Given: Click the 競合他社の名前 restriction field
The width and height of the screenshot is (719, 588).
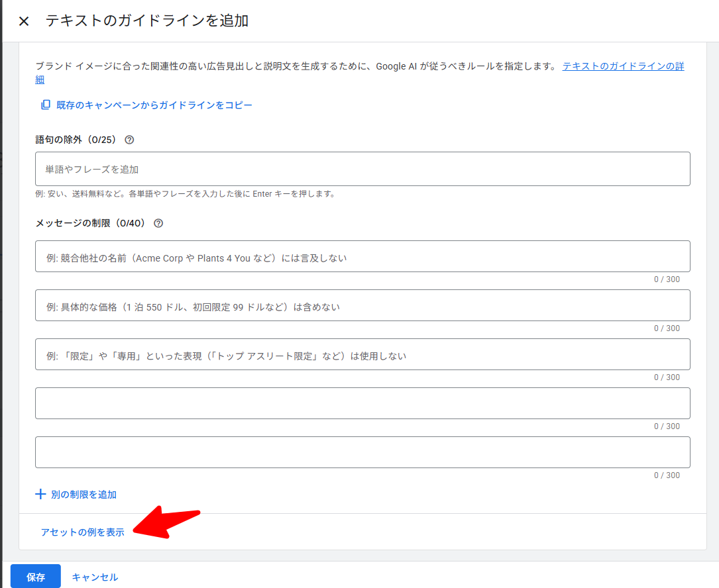Looking at the screenshot, I should (x=362, y=256).
